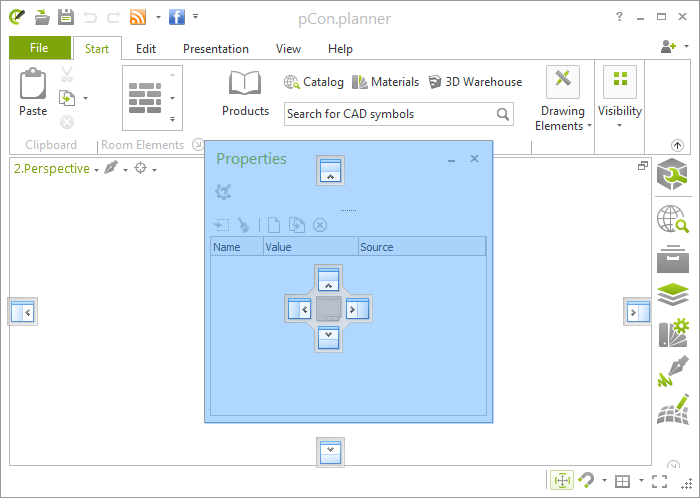The image size is (700, 498).
Task: Open the File menu
Action: pos(40,48)
